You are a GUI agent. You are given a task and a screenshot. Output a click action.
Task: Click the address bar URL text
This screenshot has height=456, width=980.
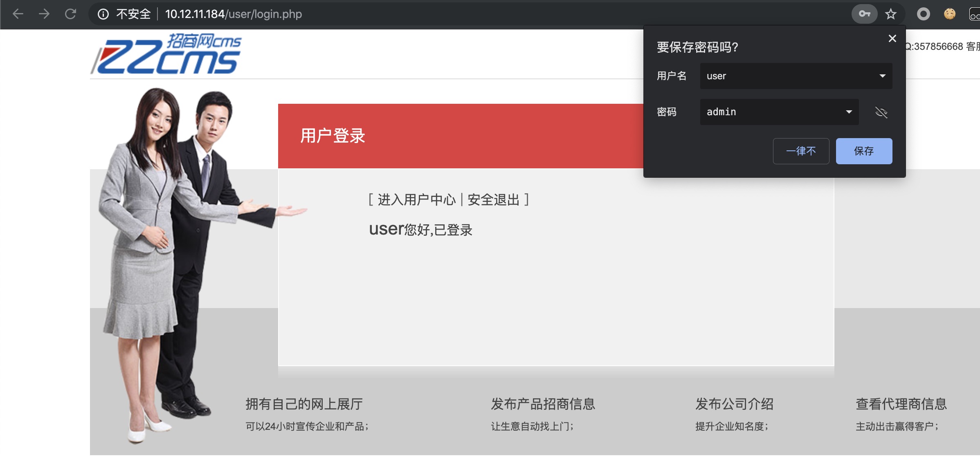(233, 14)
